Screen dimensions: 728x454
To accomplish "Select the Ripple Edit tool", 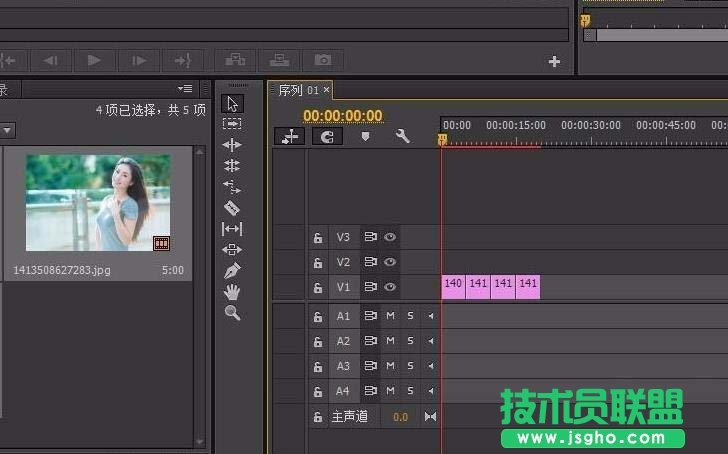I will [x=232, y=145].
